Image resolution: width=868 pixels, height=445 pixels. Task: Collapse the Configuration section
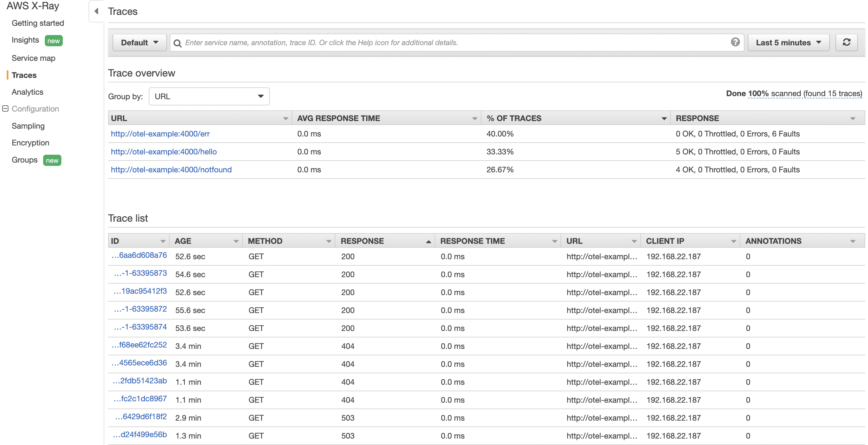5,108
